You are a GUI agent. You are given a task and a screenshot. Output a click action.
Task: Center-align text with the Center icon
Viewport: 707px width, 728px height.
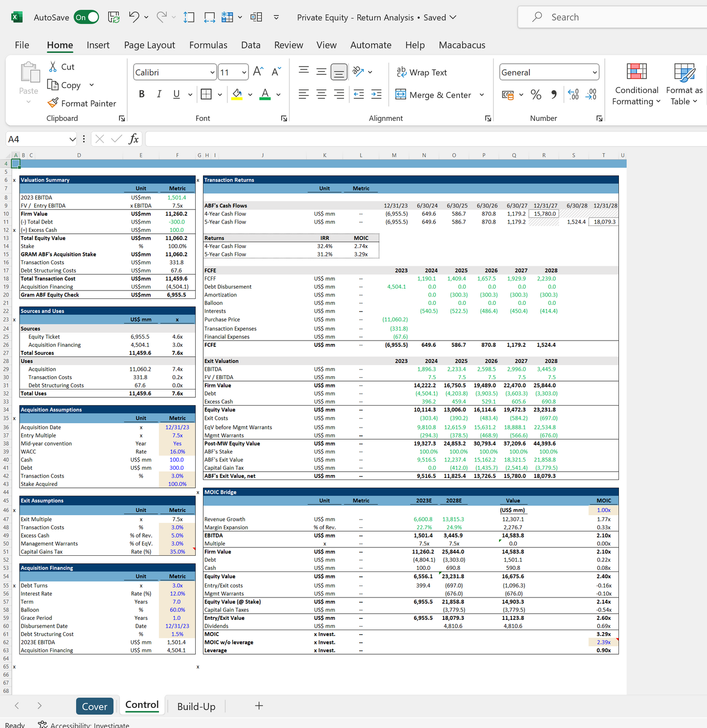321,94
